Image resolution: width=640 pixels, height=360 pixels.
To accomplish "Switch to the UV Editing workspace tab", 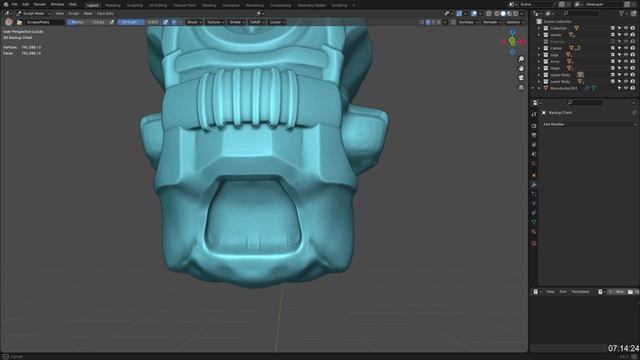I will tap(158, 5).
